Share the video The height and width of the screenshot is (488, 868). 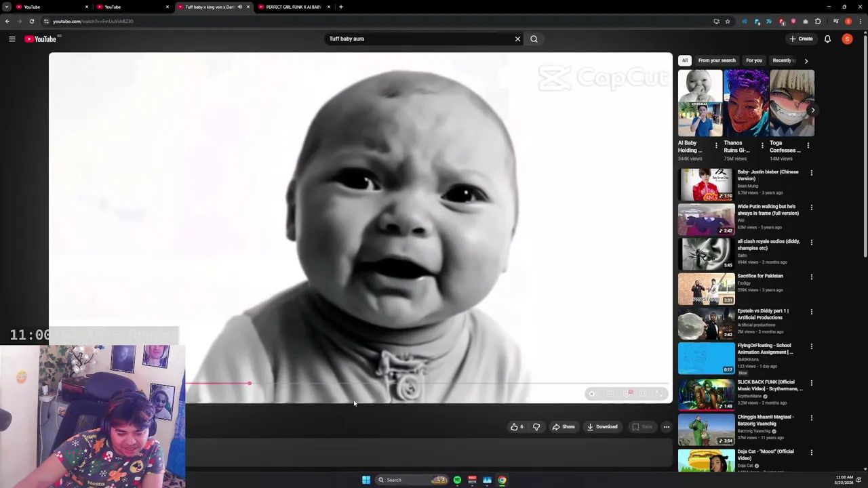coord(564,427)
